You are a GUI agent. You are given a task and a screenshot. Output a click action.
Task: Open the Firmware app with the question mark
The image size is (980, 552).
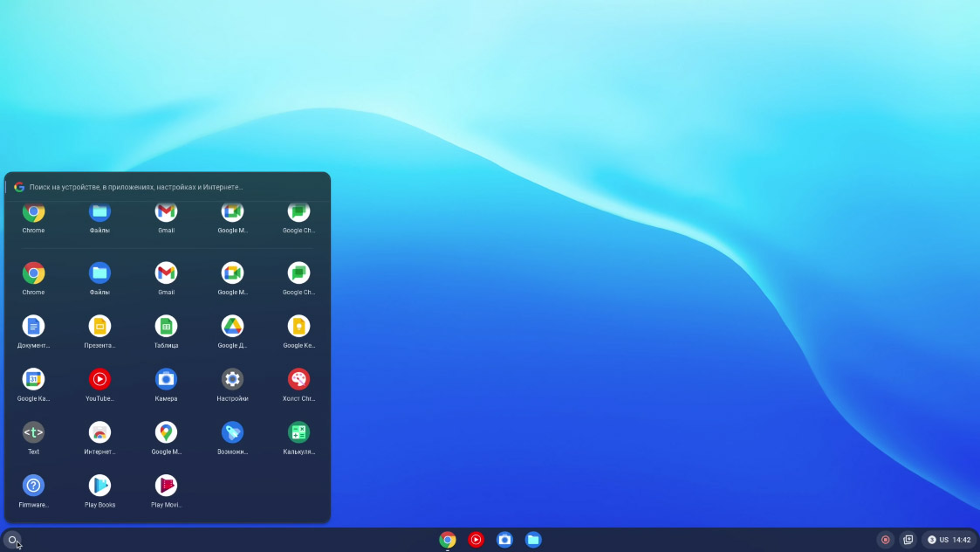pos(34,486)
